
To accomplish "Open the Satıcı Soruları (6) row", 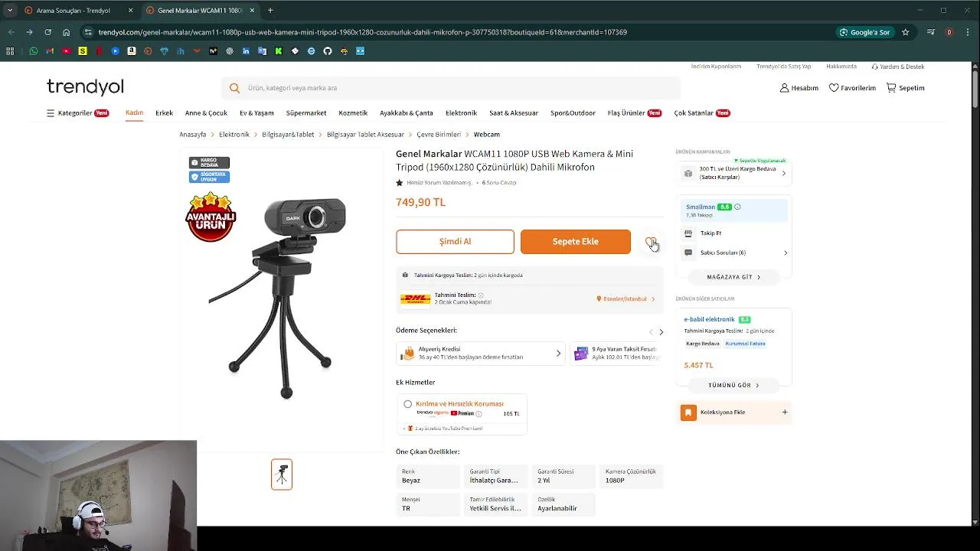I will tap(735, 253).
